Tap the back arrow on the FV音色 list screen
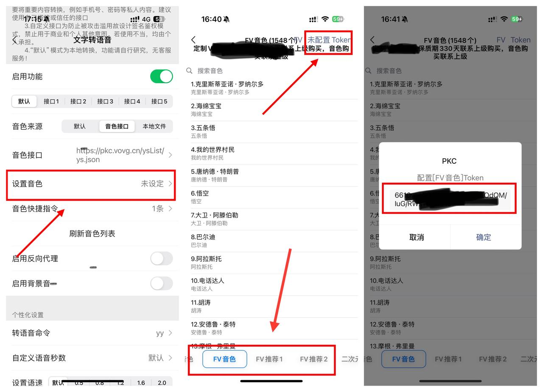543x392 pixels. 194,39
